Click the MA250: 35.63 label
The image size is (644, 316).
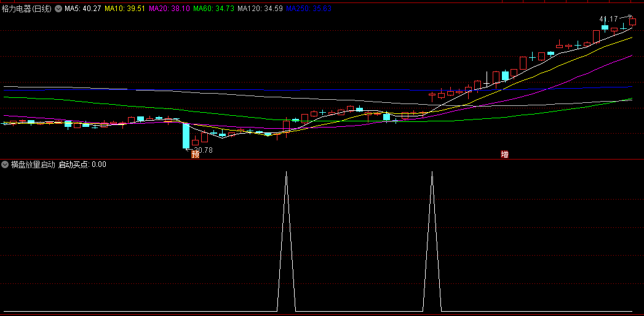pyautogui.click(x=309, y=9)
